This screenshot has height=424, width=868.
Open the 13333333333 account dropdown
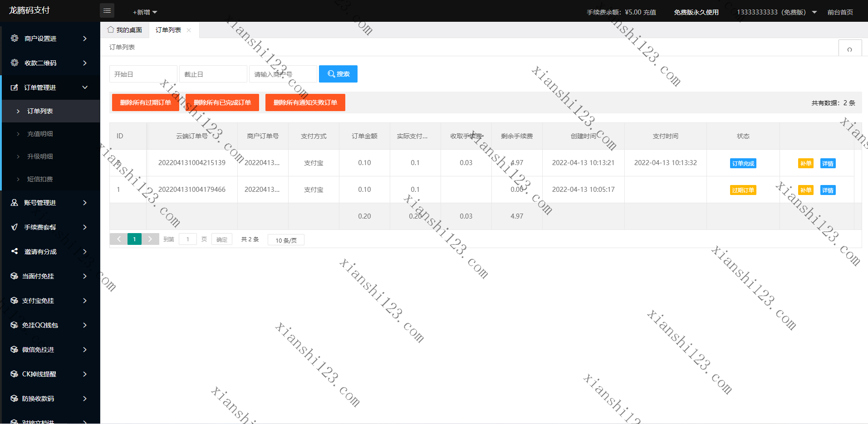point(777,12)
